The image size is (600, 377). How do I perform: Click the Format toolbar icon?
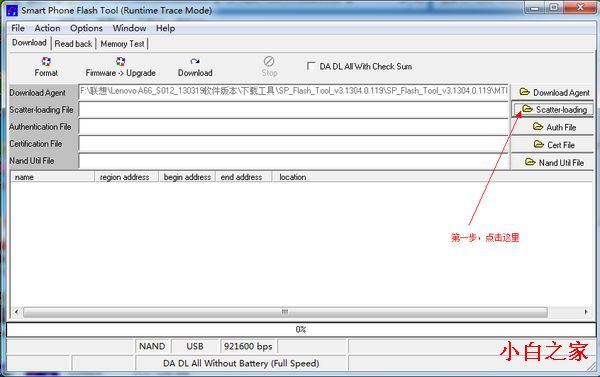tap(46, 62)
